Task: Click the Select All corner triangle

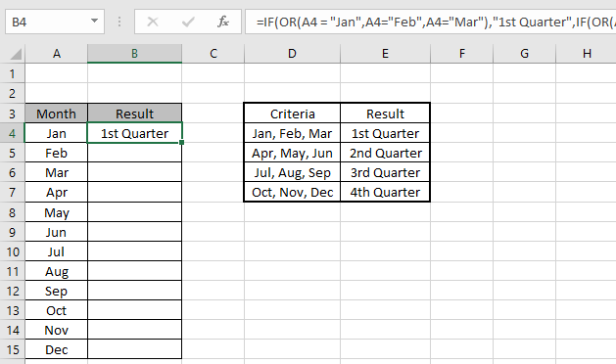Action: [16, 54]
